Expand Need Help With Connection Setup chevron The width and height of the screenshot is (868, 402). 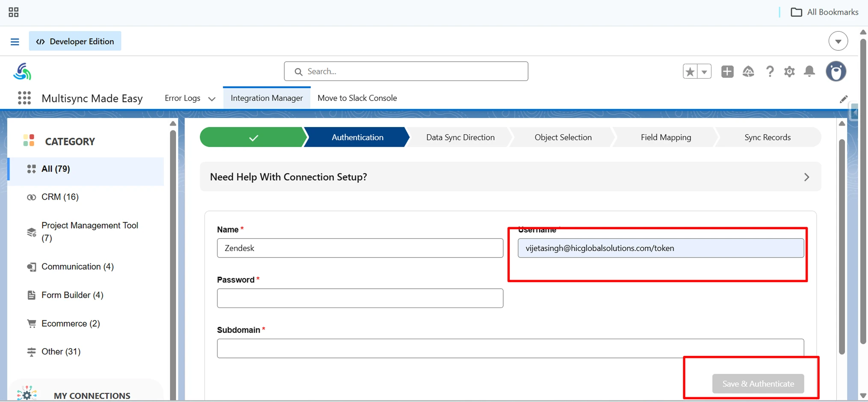806,177
